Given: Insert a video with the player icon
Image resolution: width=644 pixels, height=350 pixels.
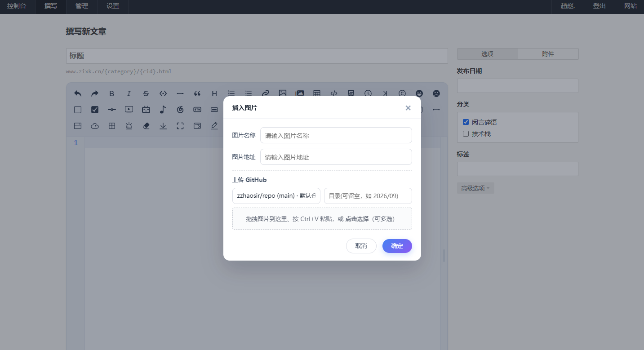Looking at the screenshot, I should tap(129, 110).
